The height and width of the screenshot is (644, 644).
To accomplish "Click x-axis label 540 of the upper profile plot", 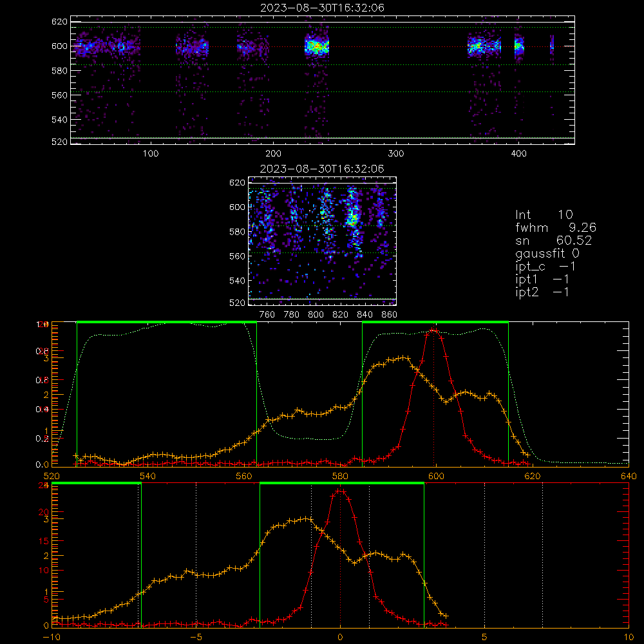I will pyautogui.click(x=148, y=476).
